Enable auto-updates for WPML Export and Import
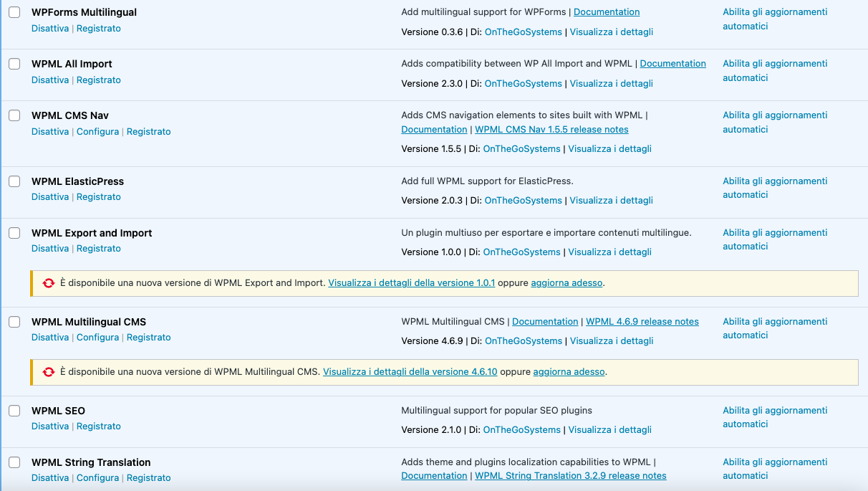 (775, 239)
